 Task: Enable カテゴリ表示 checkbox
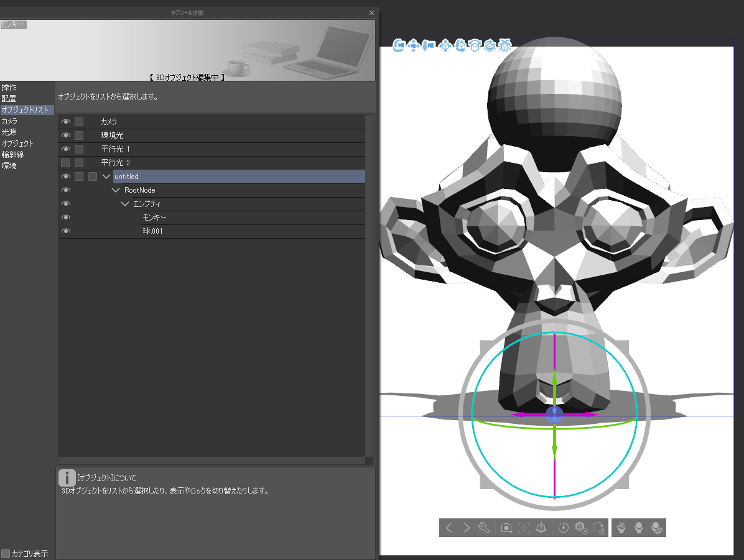click(6, 553)
